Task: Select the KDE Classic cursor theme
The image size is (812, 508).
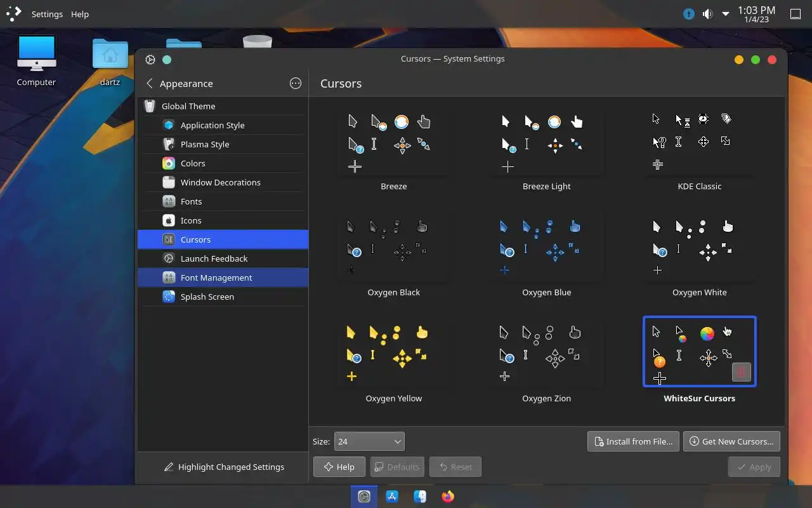Action: (x=700, y=150)
